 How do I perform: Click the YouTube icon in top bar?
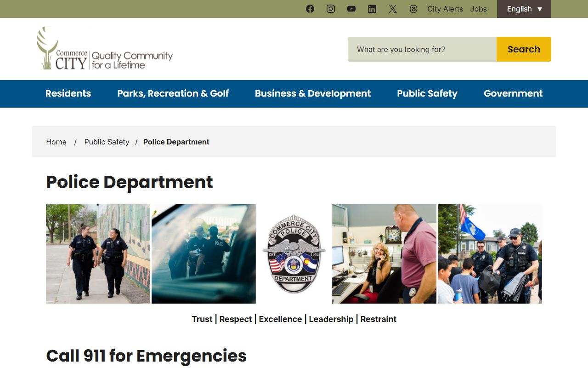point(351,9)
